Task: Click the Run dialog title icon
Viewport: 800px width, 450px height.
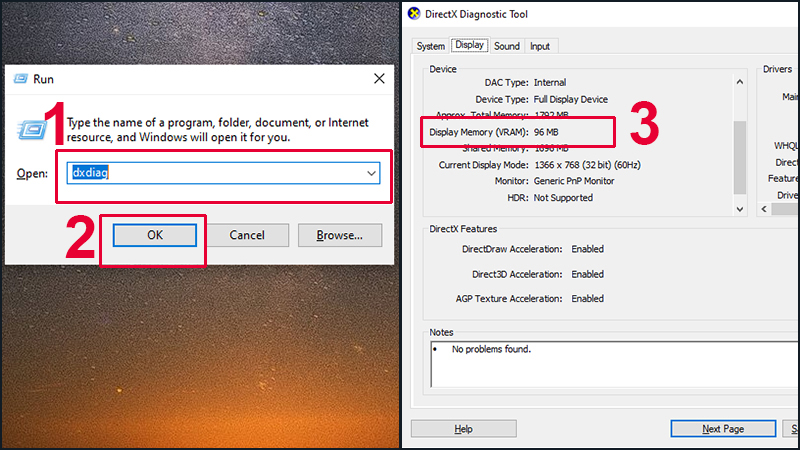Action: coord(21,79)
